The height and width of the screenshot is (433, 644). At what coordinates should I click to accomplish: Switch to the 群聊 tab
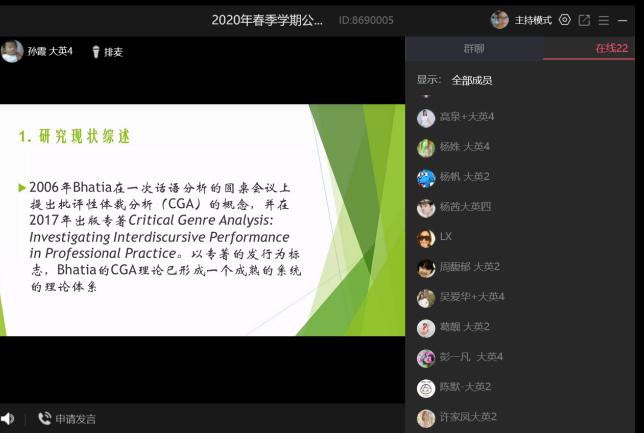(474, 48)
